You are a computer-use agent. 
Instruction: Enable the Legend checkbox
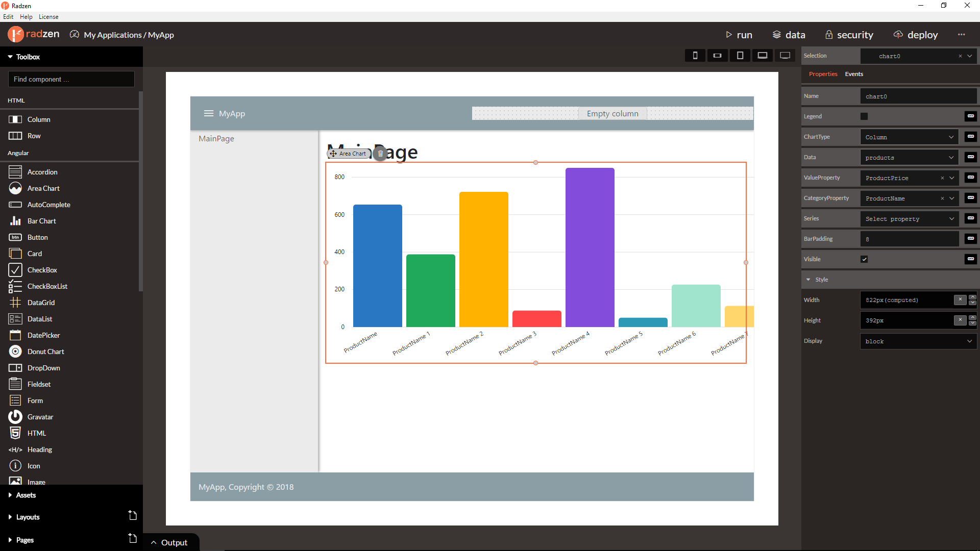(864, 116)
